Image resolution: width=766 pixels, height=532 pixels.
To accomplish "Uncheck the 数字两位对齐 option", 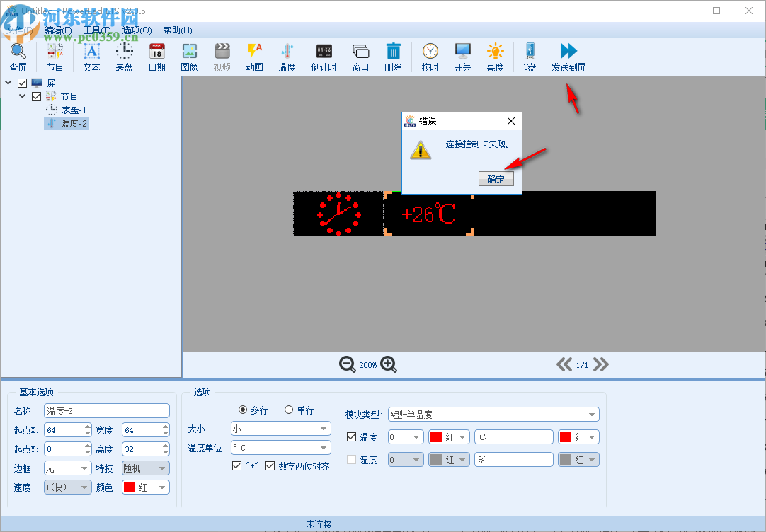I will click(x=270, y=465).
